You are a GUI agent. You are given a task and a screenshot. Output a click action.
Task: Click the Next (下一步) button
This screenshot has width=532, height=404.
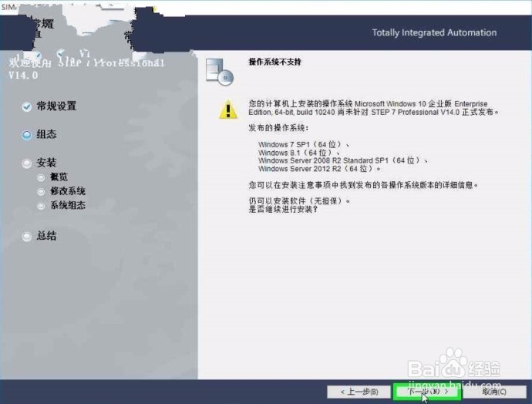(427, 392)
